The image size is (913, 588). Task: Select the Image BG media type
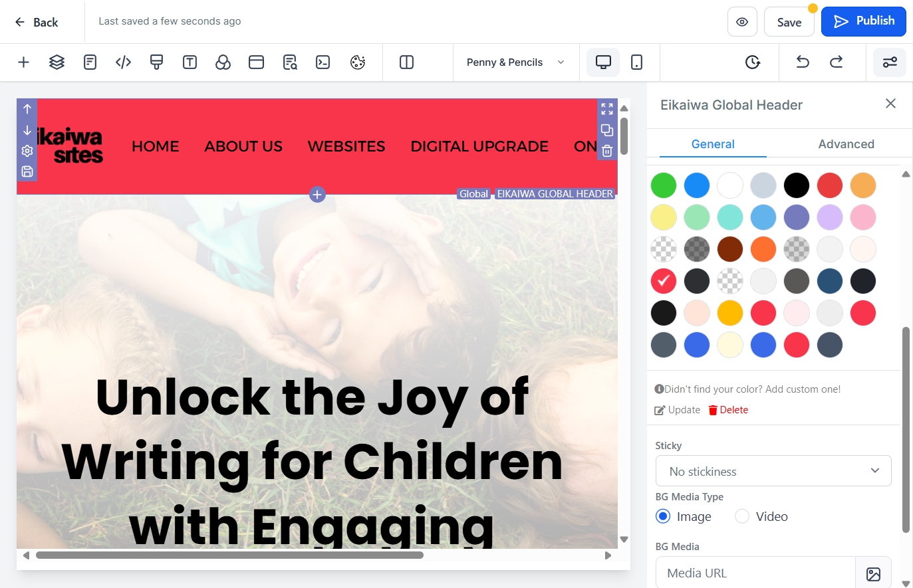click(x=663, y=516)
